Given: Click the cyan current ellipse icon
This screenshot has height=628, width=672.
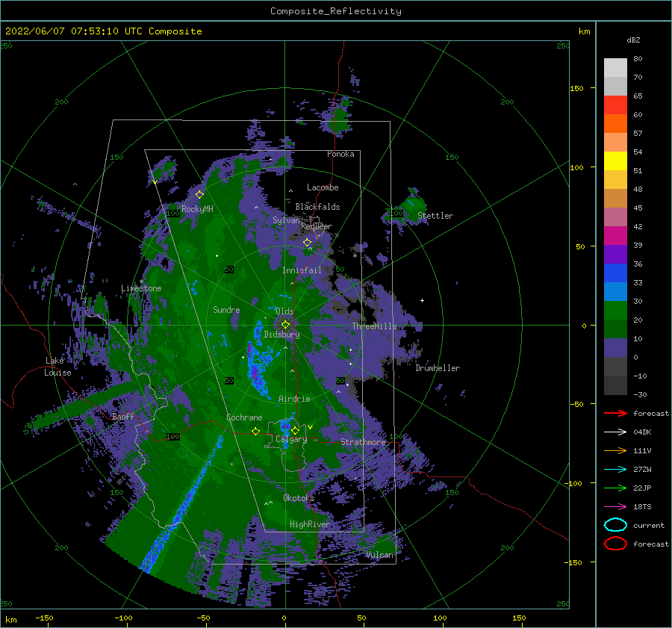Looking at the screenshot, I should pyautogui.click(x=615, y=525).
